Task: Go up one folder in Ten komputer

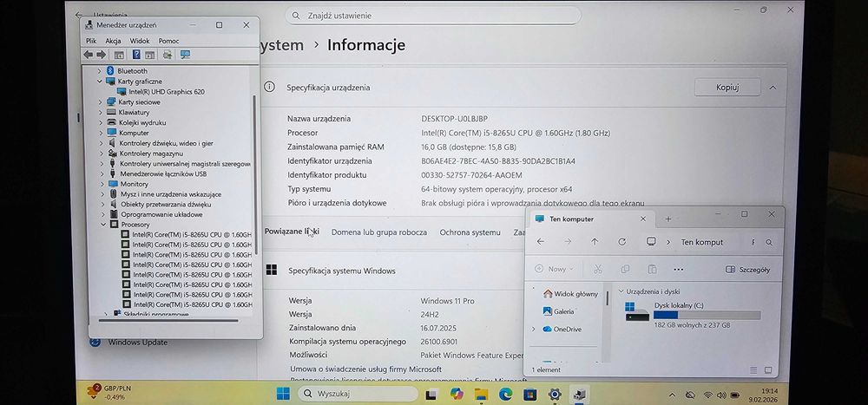Action: click(x=595, y=242)
